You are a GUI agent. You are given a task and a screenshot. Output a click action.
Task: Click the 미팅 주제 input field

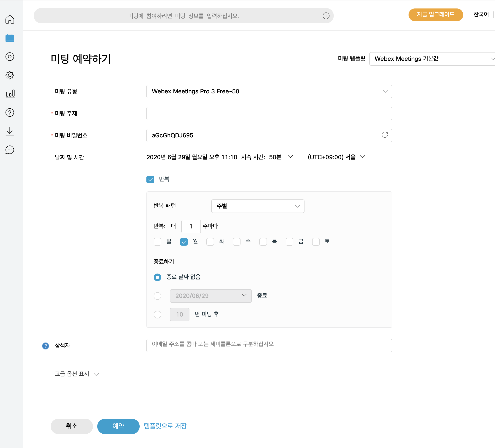coord(269,114)
